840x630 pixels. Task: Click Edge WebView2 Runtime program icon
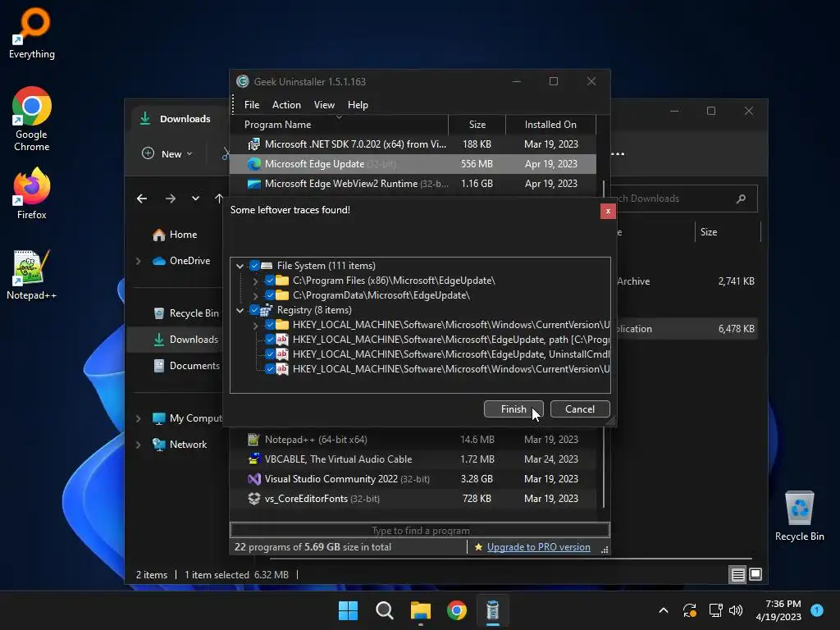(x=254, y=184)
